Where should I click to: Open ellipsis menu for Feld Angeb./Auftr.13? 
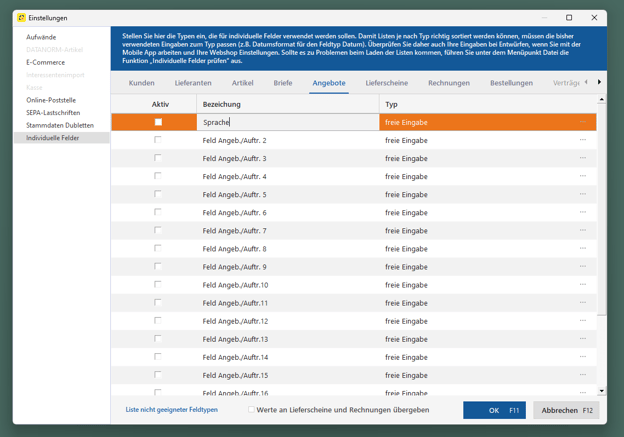point(583,339)
